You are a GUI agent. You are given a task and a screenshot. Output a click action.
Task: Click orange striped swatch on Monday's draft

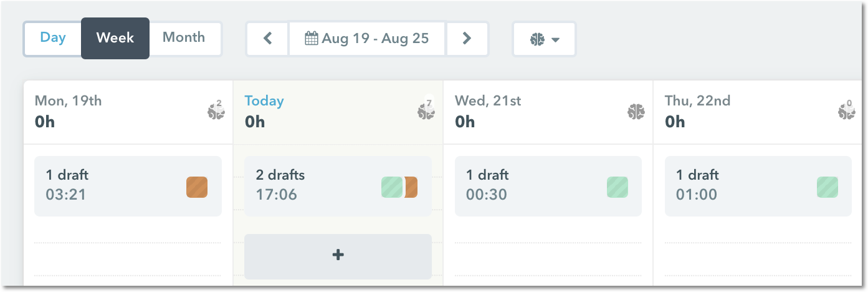[197, 187]
